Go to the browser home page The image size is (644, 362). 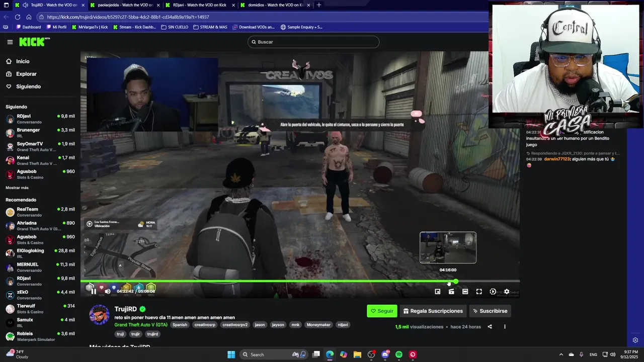coord(29,17)
